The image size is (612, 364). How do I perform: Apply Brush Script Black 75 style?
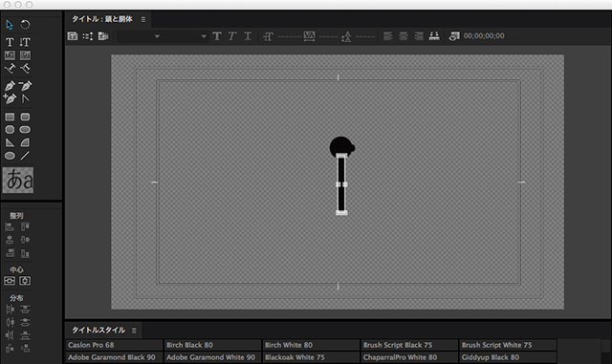tap(409, 345)
